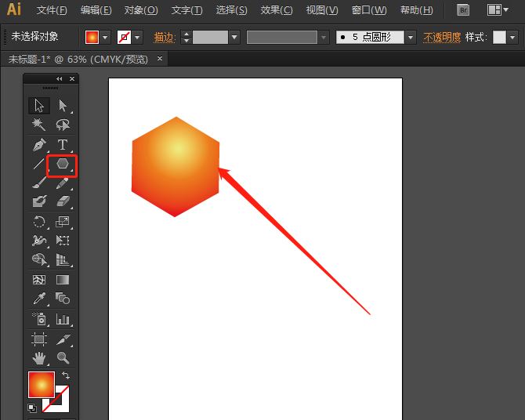Open Adobe Bridge with the Br button
Viewport: 525px width, 420px height.
point(463,10)
